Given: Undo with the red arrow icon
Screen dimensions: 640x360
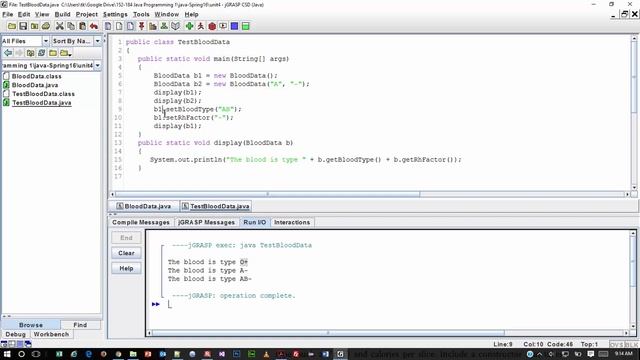Looking at the screenshot, I should click(x=94, y=26).
